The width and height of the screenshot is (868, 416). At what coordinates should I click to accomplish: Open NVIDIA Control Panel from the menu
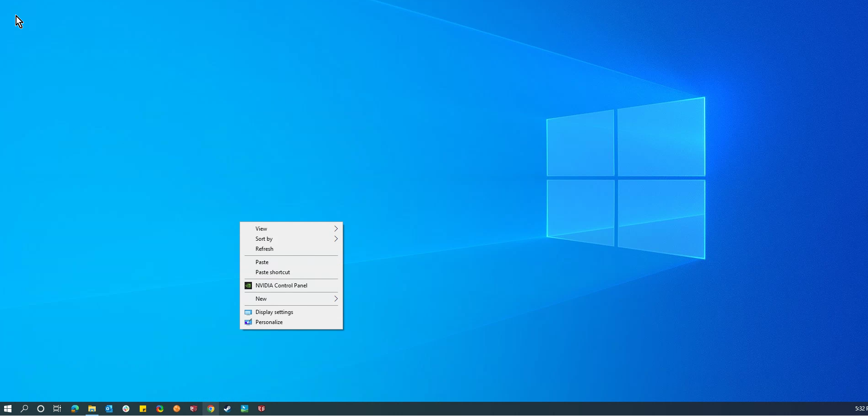291,286
